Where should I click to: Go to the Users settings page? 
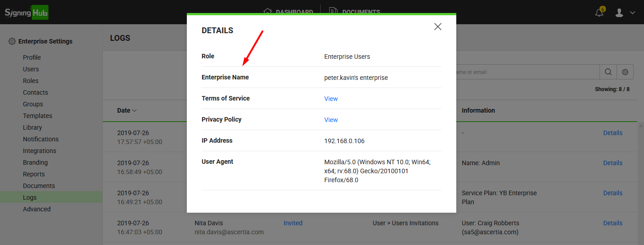click(x=31, y=69)
